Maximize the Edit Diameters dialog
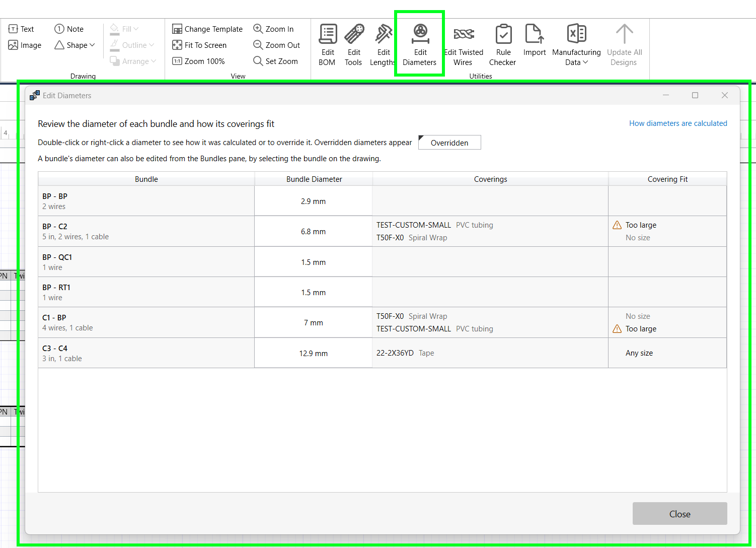 pos(695,95)
